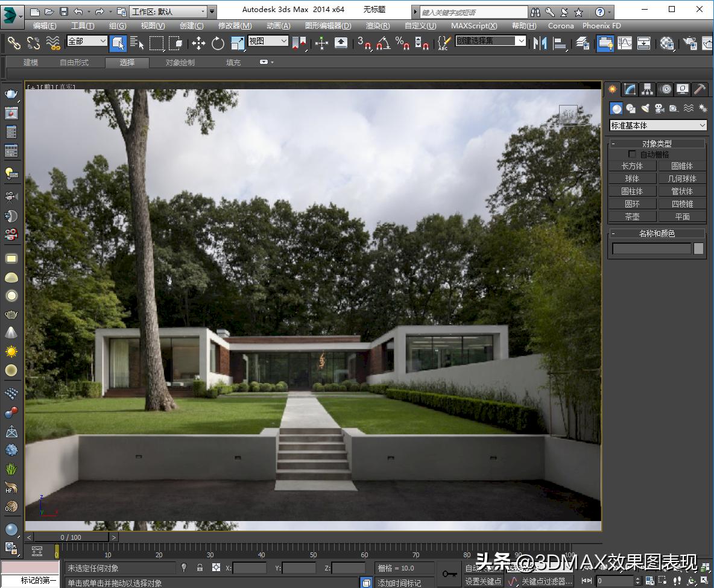Open the 渲染(R) menu
Image resolution: width=714 pixels, height=588 pixels.
coord(378,25)
